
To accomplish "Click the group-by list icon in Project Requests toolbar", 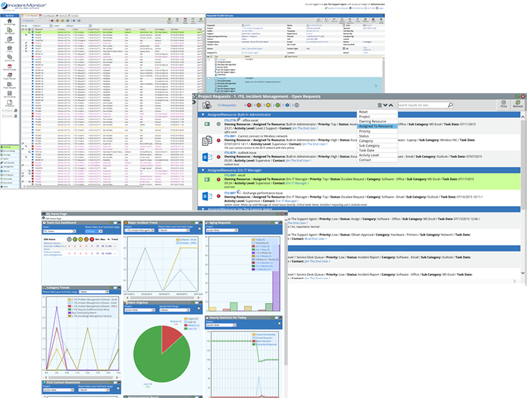I will tap(380, 105).
